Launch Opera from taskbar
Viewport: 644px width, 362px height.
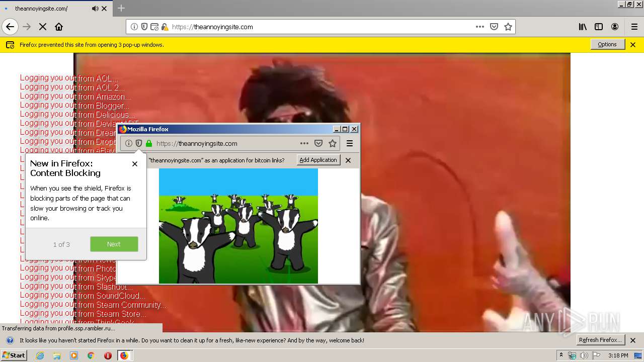[x=108, y=355]
